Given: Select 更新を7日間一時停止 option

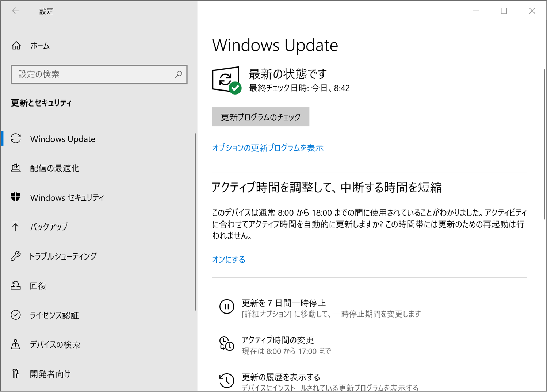Looking at the screenshot, I should [331, 308].
